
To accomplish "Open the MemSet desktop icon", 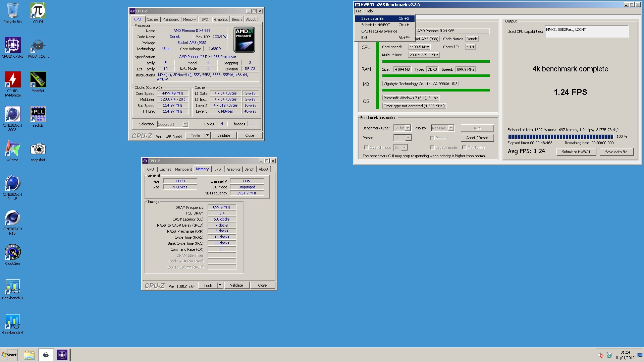I will 38,82.
